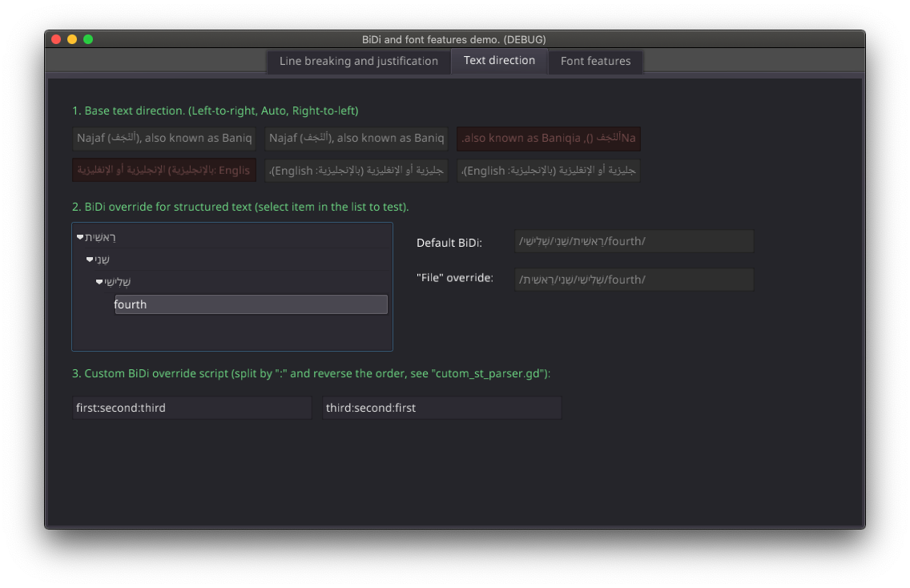910x588 pixels.
Task: Switch to the Font features tab
Action: pos(595,61)
